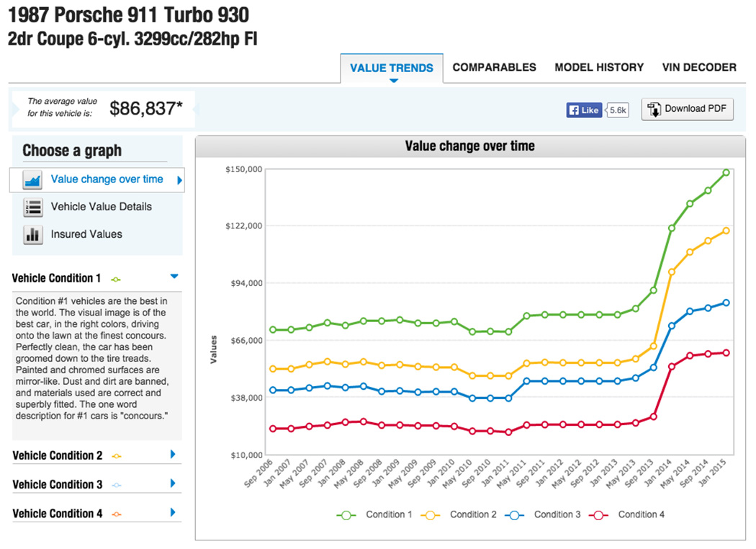Click the Facebook Like button
The height and width of the screenshot is (549, 756).
584,110
